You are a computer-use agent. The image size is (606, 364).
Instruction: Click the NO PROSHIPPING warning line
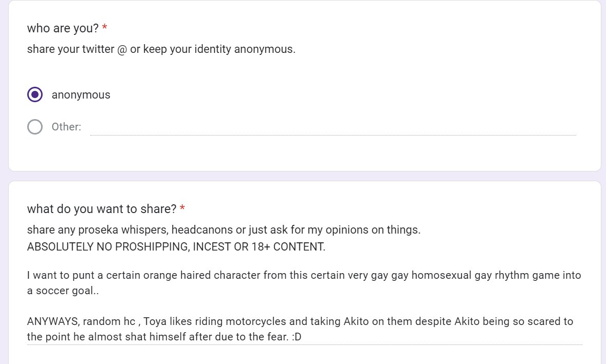176,247
